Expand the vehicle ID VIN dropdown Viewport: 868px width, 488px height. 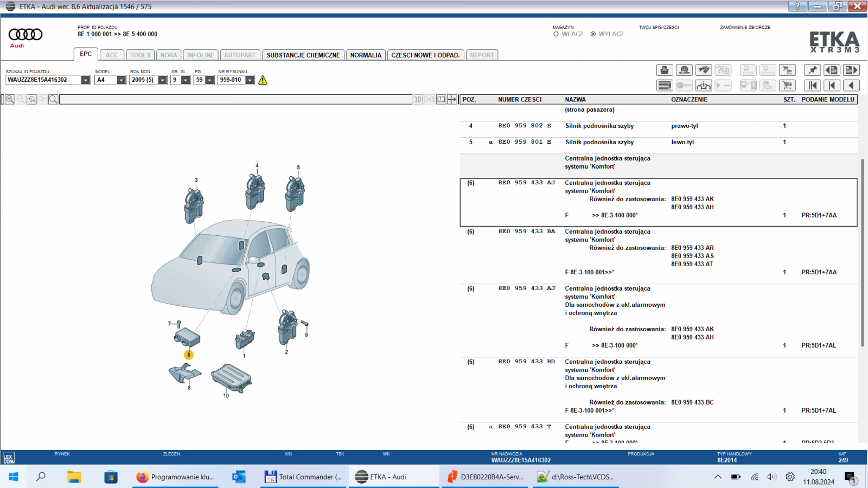[x=86, y=80]
